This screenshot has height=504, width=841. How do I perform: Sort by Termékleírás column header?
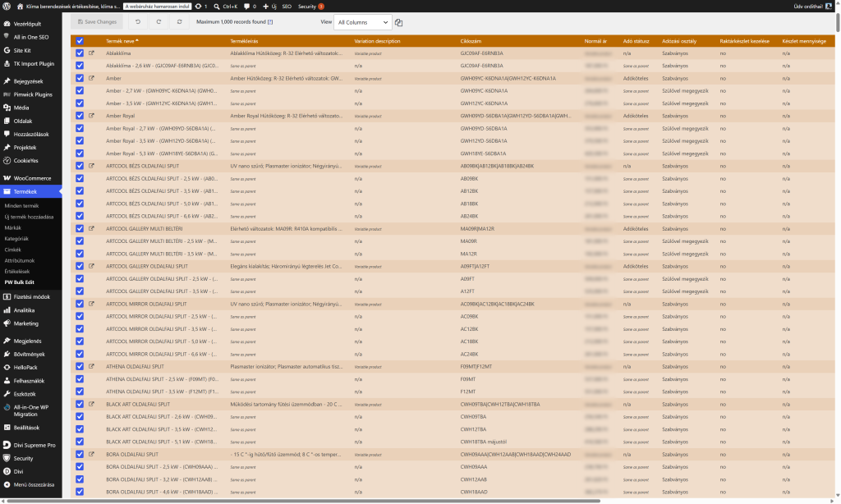[244, 41]
